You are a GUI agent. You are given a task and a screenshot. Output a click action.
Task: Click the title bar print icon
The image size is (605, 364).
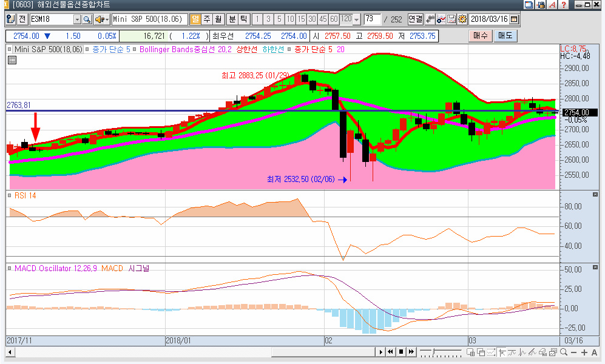541,5
